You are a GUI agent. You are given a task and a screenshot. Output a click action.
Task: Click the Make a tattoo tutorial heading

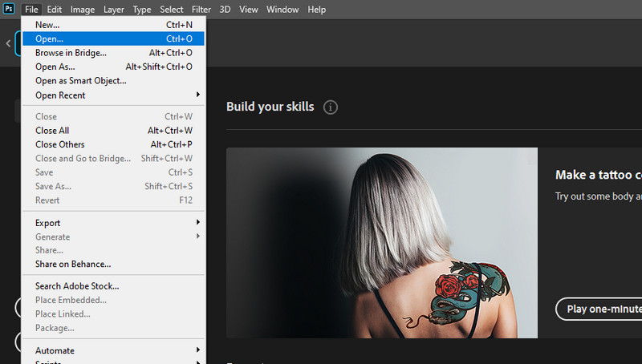(x=598, y=175)
